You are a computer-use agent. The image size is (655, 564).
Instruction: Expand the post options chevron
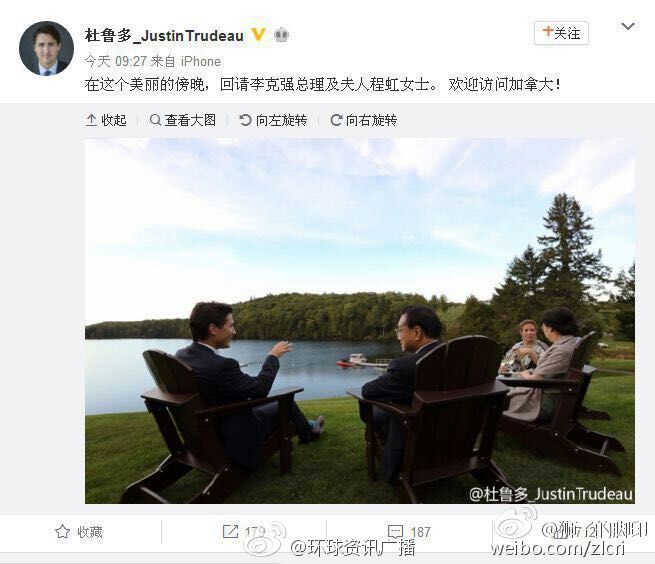(628, 27)
